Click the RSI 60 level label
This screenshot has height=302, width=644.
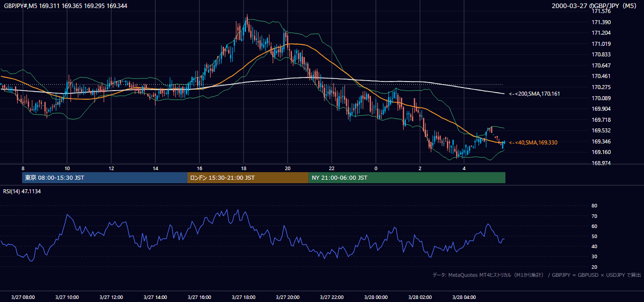(x=594, y=226)
